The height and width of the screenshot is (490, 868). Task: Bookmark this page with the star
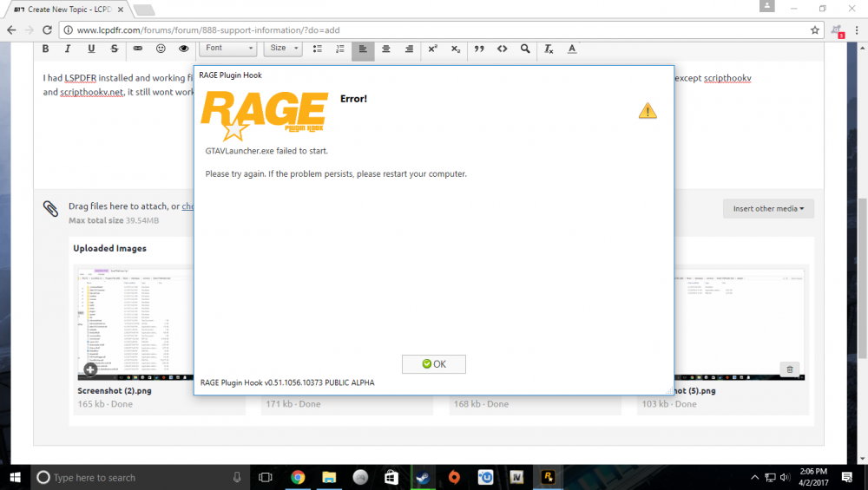coord(815,29)
